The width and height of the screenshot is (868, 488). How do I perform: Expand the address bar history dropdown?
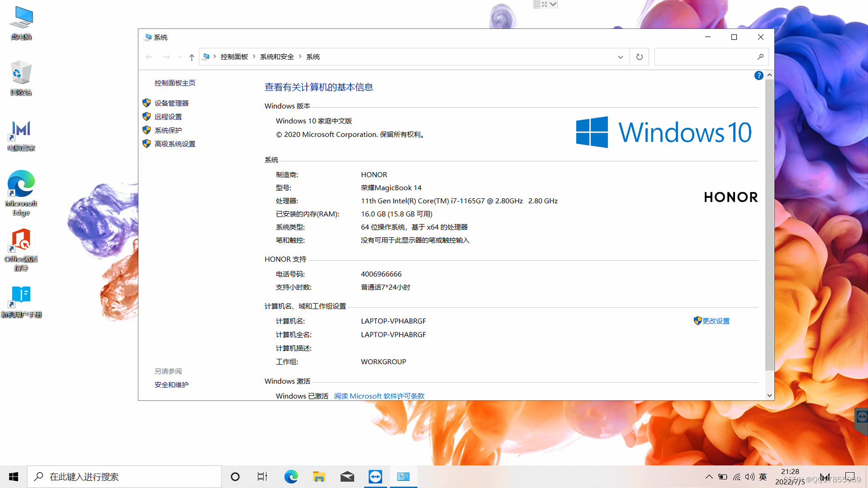620,57
